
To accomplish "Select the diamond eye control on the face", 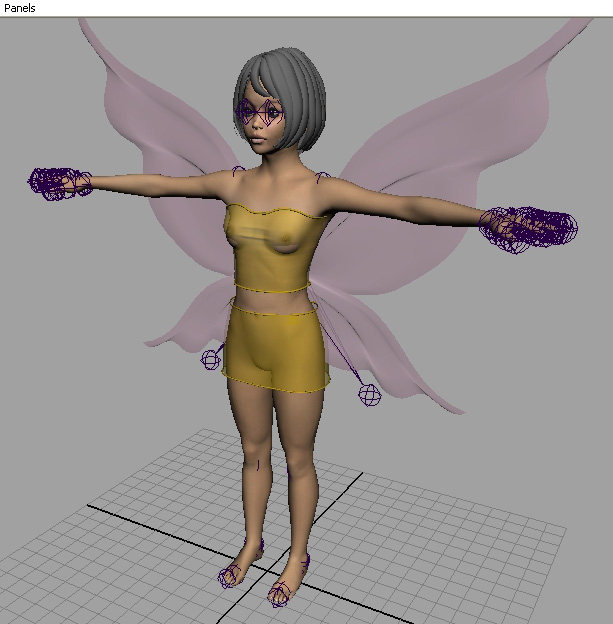I will coord(260,113).
